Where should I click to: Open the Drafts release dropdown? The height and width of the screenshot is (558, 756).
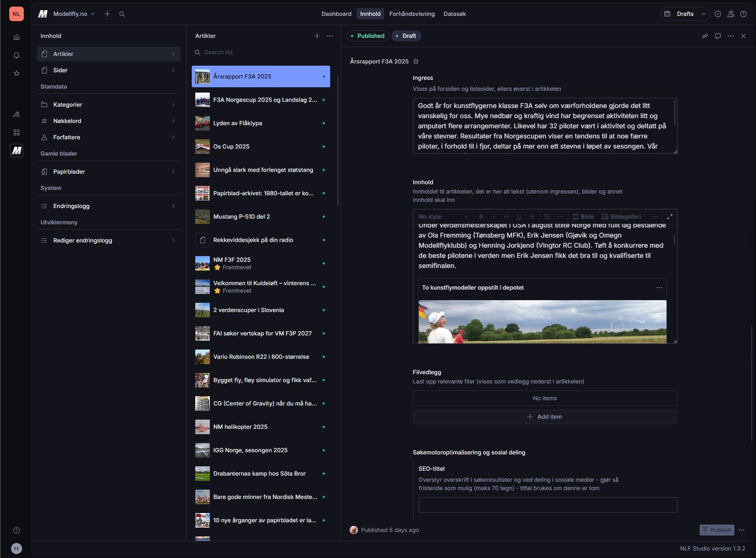pyautogui.click(x=685, y=14)
